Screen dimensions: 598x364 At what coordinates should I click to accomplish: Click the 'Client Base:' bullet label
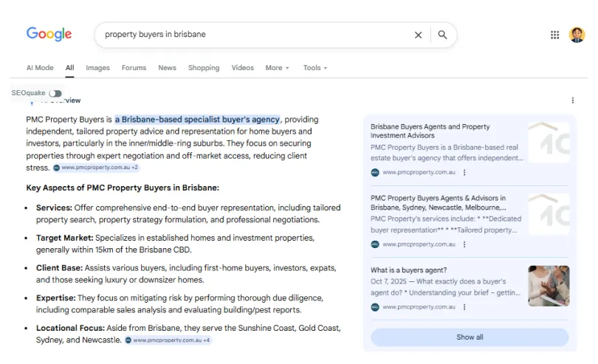pos(59,268)
